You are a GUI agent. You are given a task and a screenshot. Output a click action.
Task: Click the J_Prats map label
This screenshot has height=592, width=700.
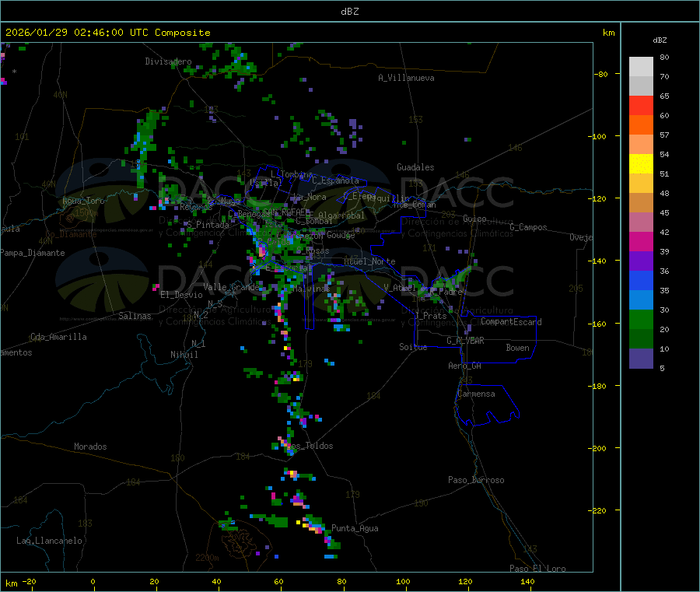[x=429, y=316]
